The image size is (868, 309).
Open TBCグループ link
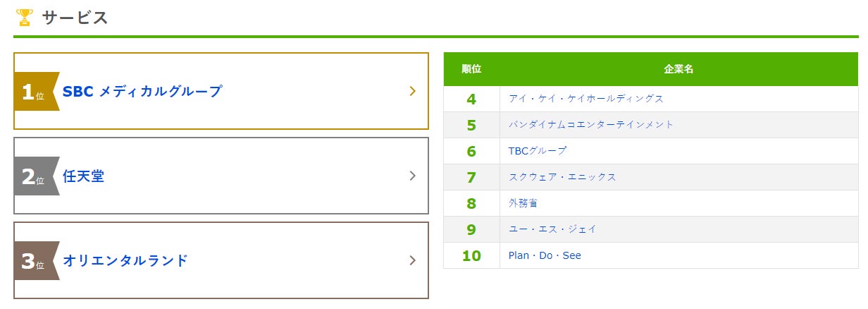click(x=538, y=151)
